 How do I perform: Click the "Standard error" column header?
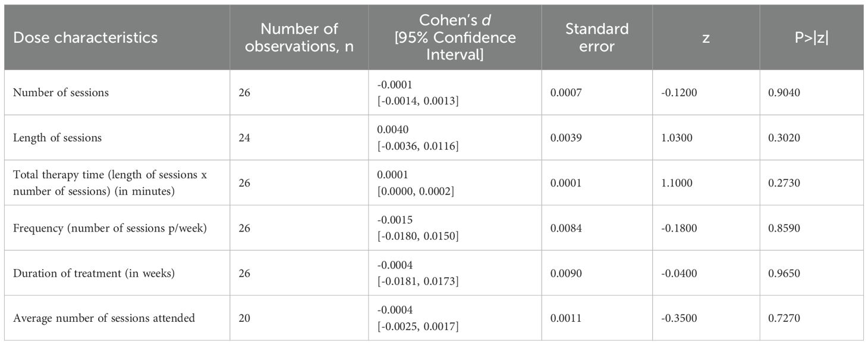pos(596,37)
